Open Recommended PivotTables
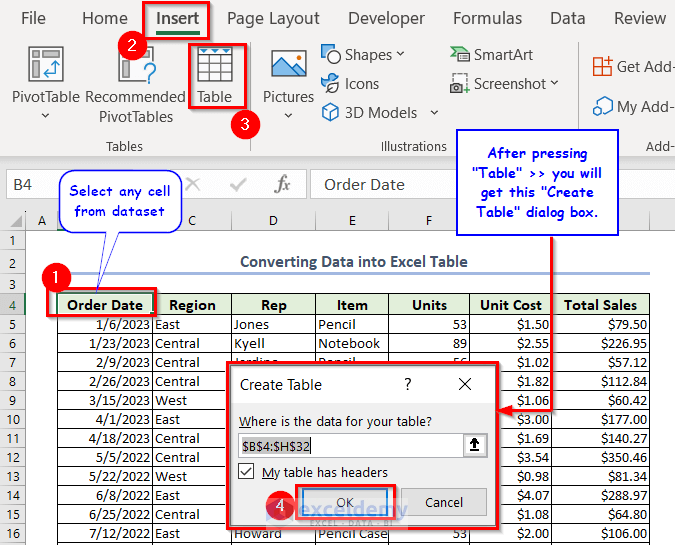675x545 pixels. click(x=136, y=84)
